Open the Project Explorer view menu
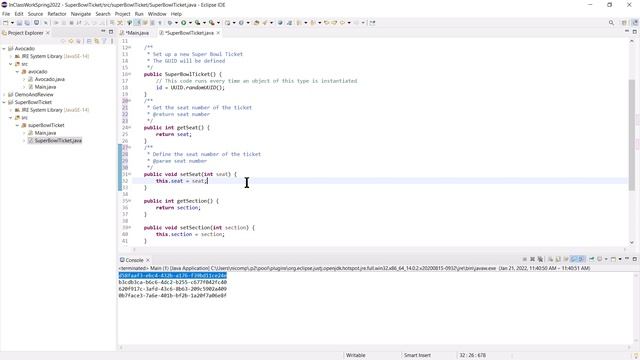The width and height of the screenshot is (640, 360). [112, 41]
